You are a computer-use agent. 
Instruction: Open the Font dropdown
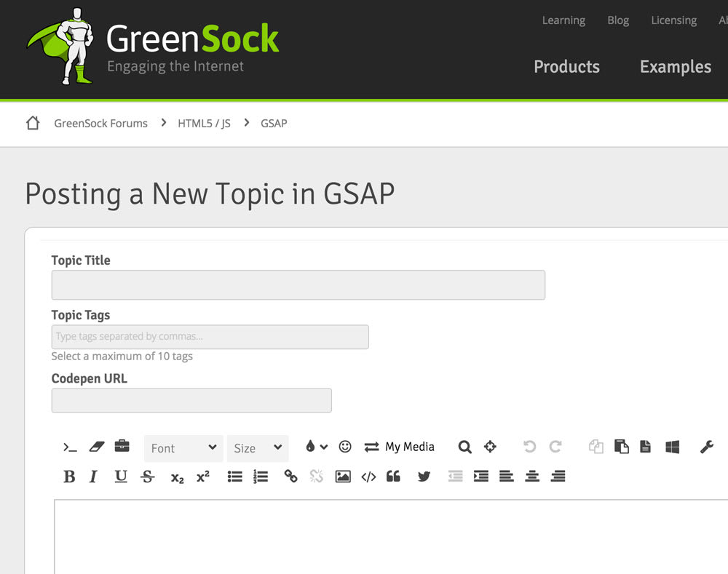click(x=184, y=448)
